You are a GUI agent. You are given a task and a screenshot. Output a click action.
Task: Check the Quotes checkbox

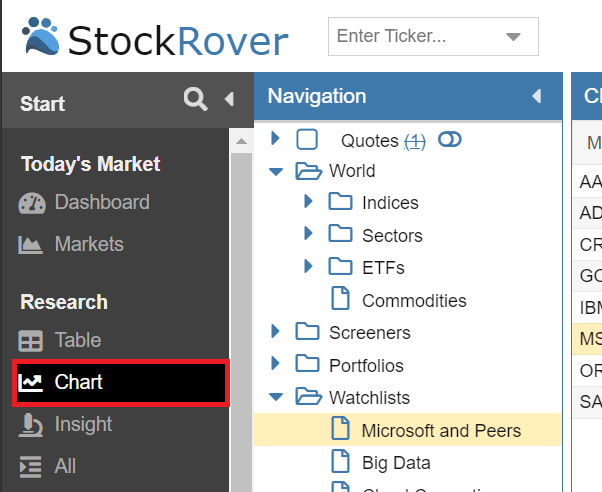click(307, 139)
